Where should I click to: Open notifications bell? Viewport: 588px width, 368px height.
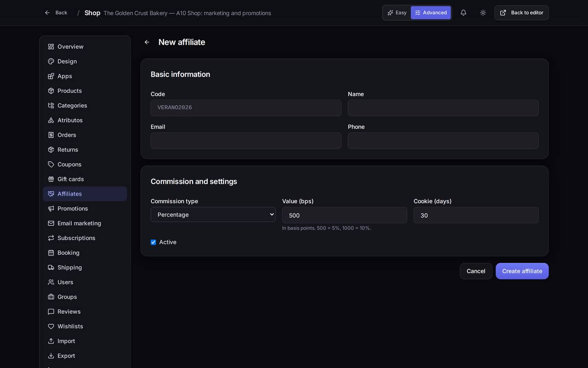(464, 13)
